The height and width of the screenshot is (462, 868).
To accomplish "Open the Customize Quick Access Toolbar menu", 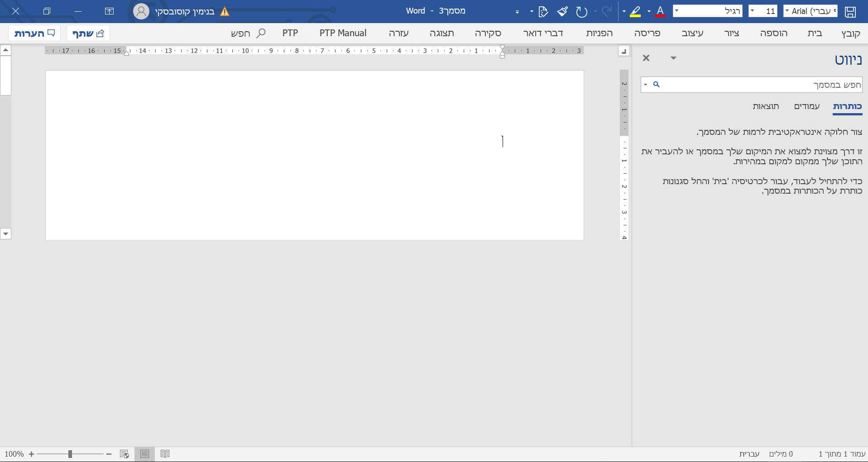I will [x=517, y=12].
